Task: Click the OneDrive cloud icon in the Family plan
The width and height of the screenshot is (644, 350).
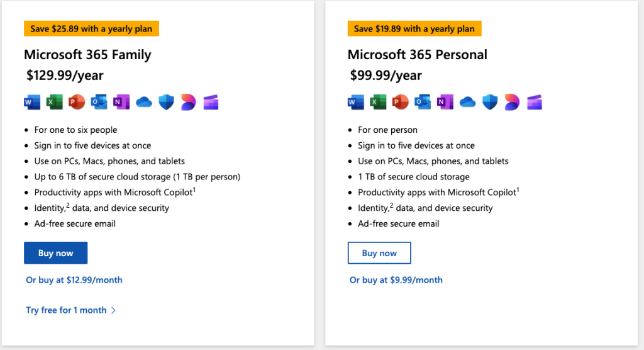Action: (x=144, y=102)
